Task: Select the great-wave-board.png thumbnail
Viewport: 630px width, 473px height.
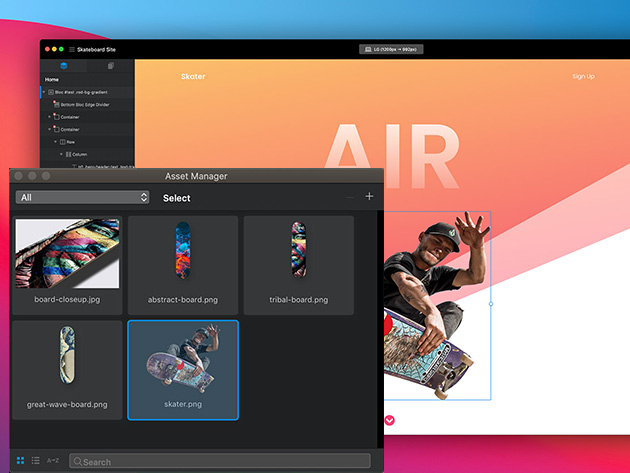Action: [67, 355]
